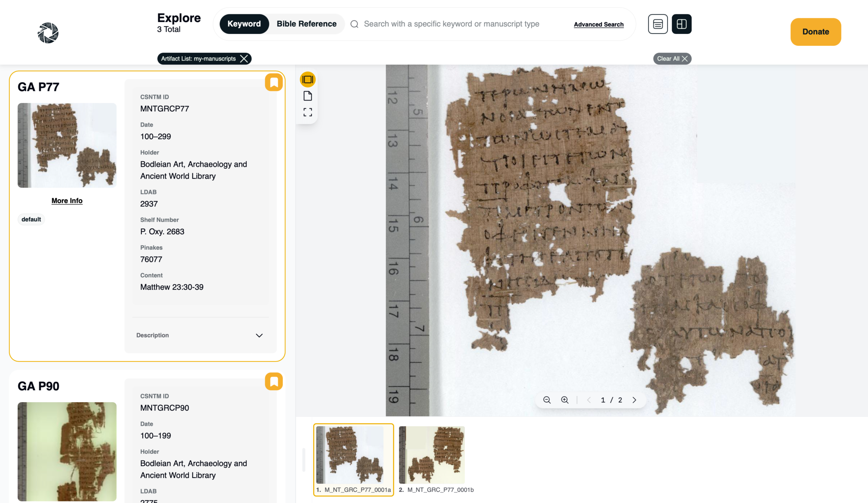Zoom out of the manuscript image
868x503 pixels.
point(547,400)
